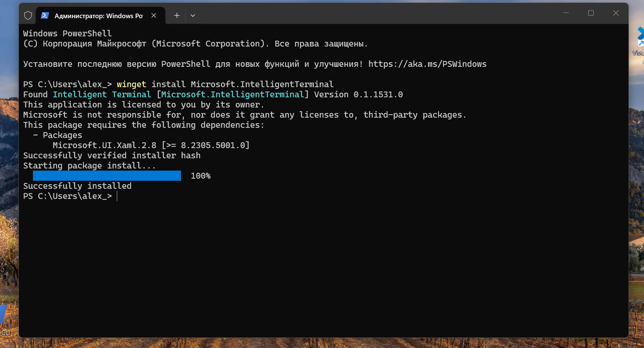Image resolution: width=644 pixels, height=348 pixels.
Task: Click the Microsoft Corporation copyright line
Action: pyautogui.click(x=195, y=44)
